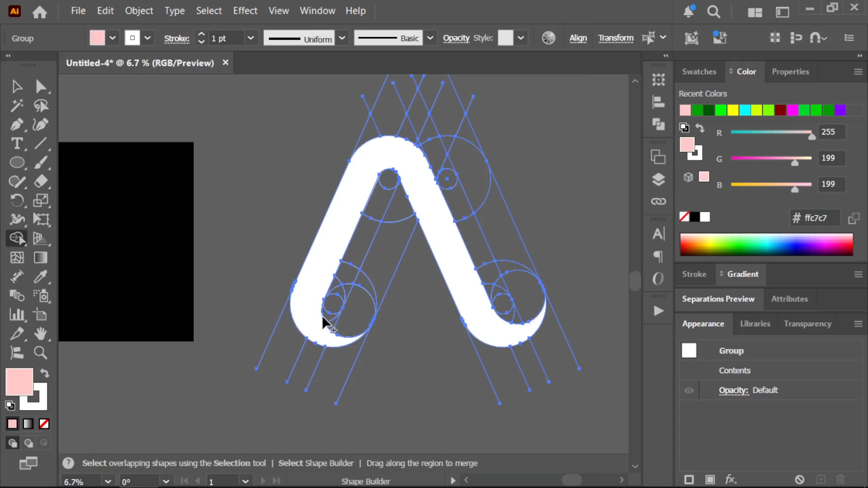This screenshot has width=868, height=488.
Task: Close the Untitled-4 document tab
Action: pyautogui.click(x=225, y=62)
